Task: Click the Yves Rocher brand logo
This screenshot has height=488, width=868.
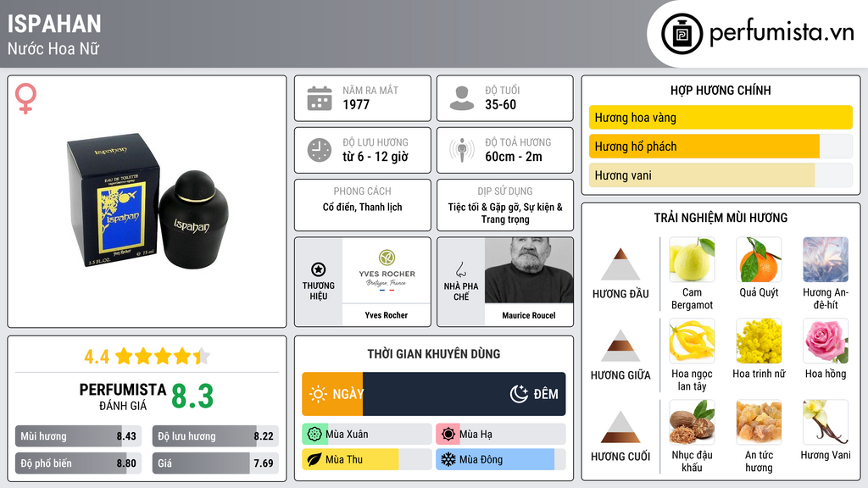Action: click(x=387, y=270)
